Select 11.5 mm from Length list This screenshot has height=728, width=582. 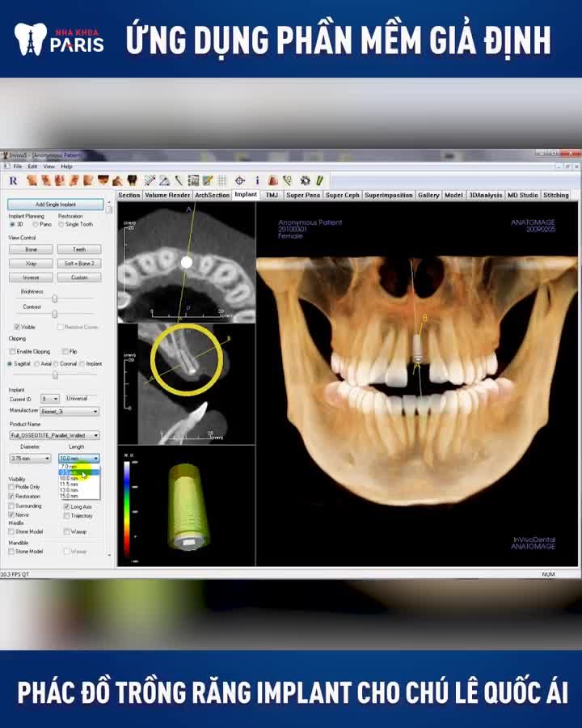pos(79,485)
